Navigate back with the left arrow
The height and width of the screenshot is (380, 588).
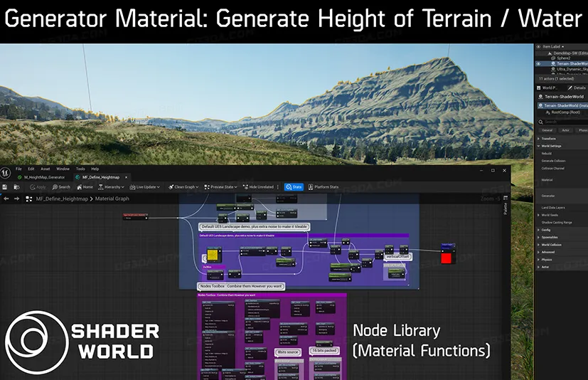pyautogui.click(x=6, y=199)
